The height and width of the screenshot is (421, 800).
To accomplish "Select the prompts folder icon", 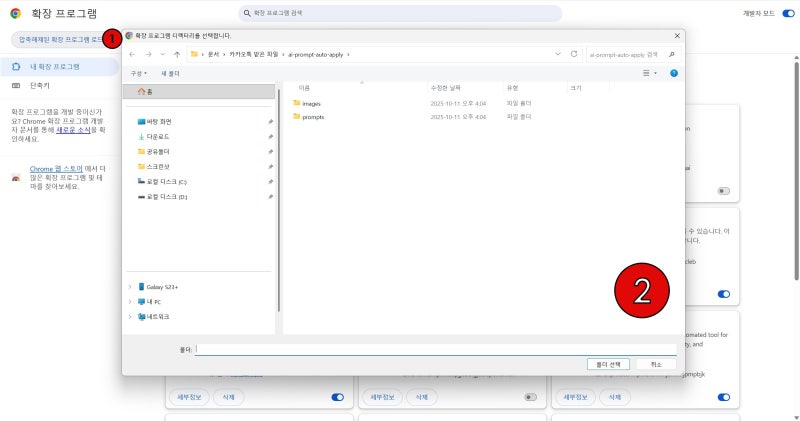I will (x=297, y=117).
